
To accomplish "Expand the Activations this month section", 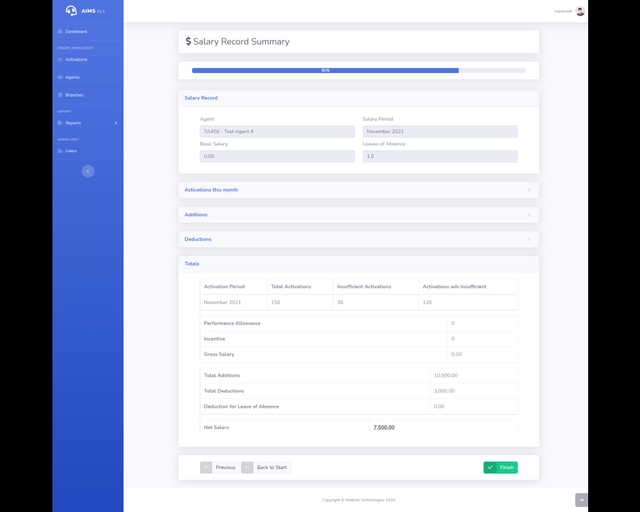I will (x=358, y=190).
